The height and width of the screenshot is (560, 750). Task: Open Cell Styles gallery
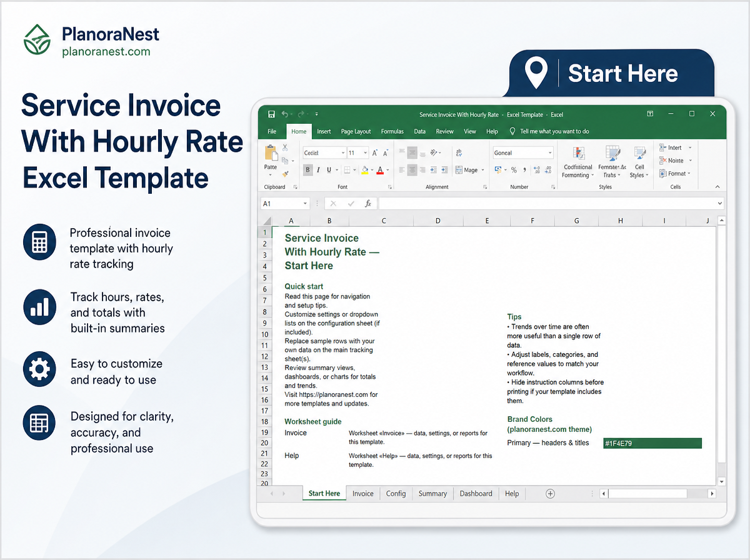click(639, 162)
